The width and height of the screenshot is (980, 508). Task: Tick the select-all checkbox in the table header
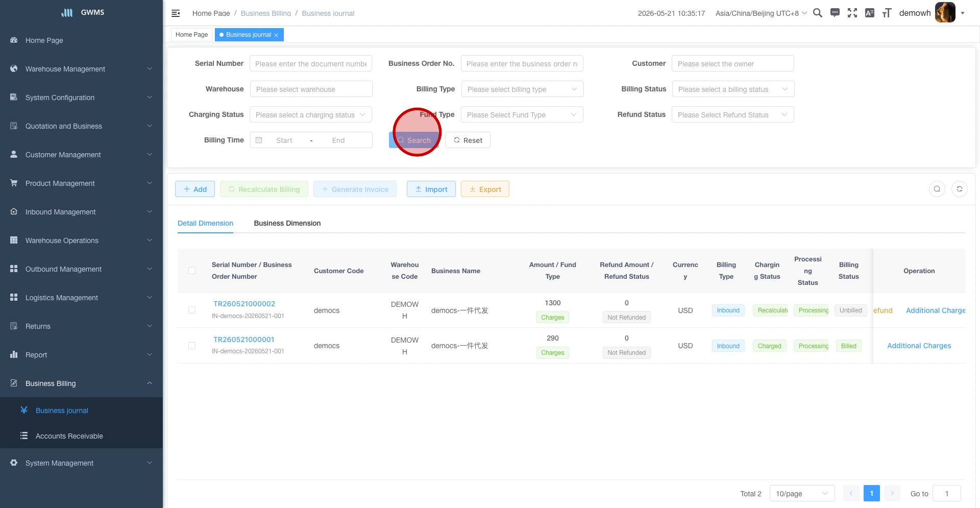192,271
